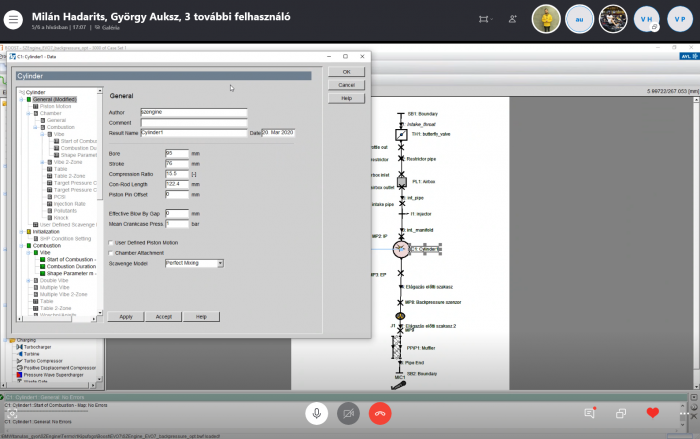Image resolution: width=700 pixels, height=439 pixels.
Task: Collapse the General (Modified) tree node
Action: click(21, 99)
